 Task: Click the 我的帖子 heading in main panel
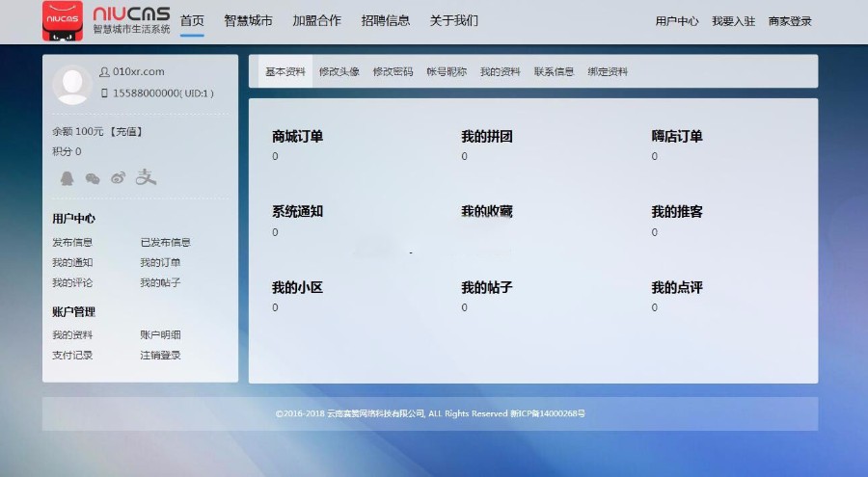pos(487,288)
